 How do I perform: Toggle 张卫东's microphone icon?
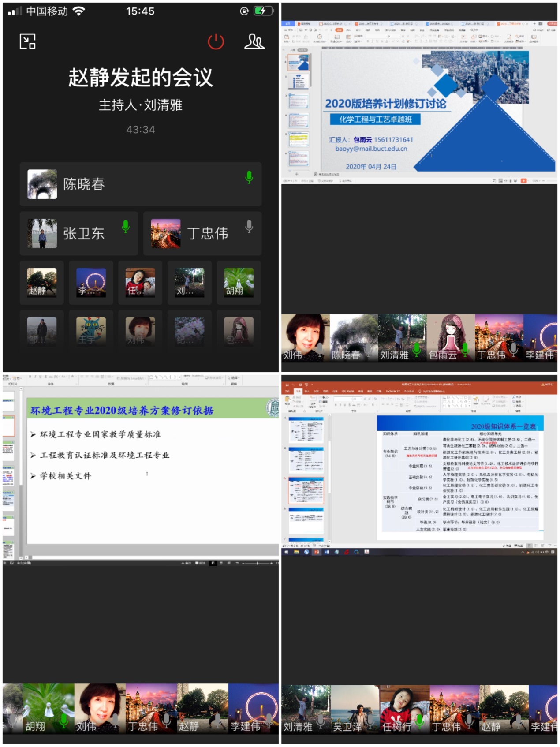pyautogui.click(x=126, y=227)
